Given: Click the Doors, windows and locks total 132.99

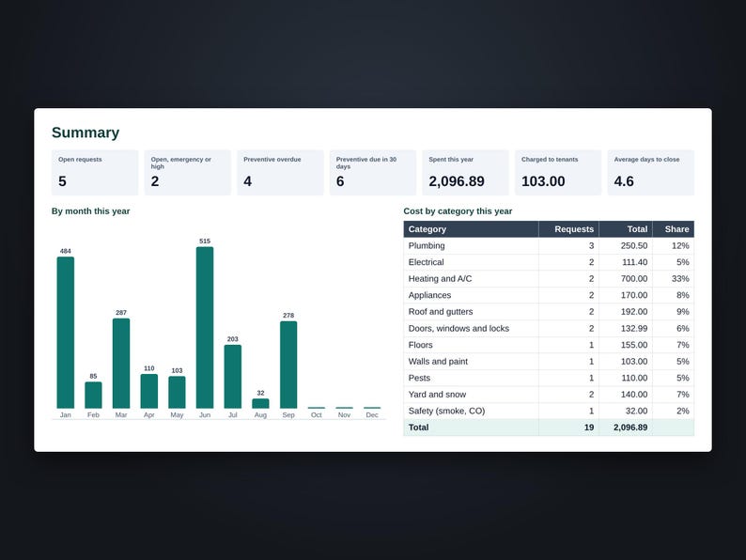Looking at the screenshot, I should (x=633, y=328).
